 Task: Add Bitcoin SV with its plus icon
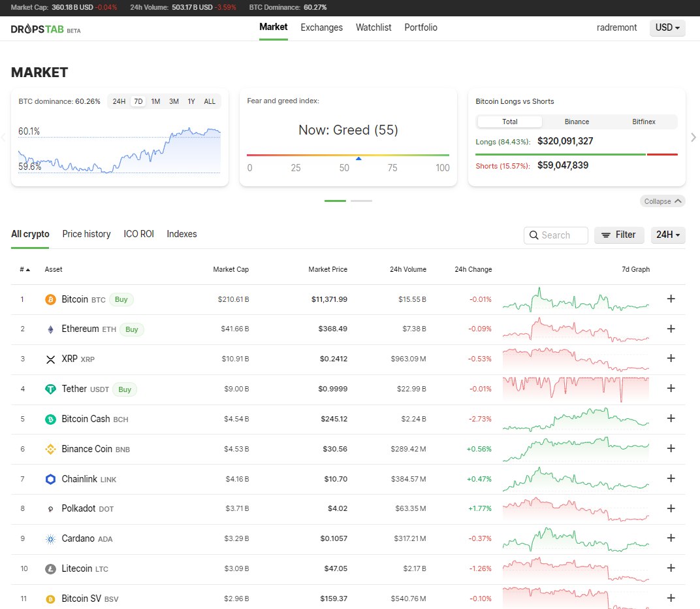tap(671, 597)
